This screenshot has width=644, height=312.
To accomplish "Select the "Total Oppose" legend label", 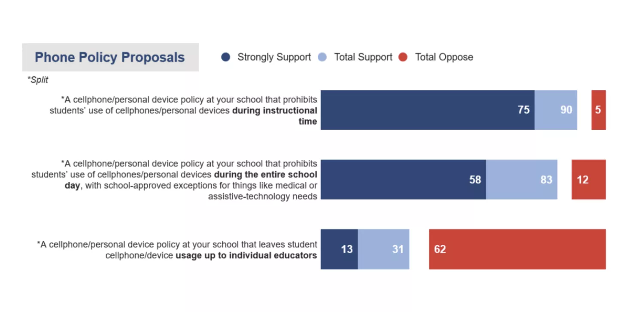I will [444, 57].
